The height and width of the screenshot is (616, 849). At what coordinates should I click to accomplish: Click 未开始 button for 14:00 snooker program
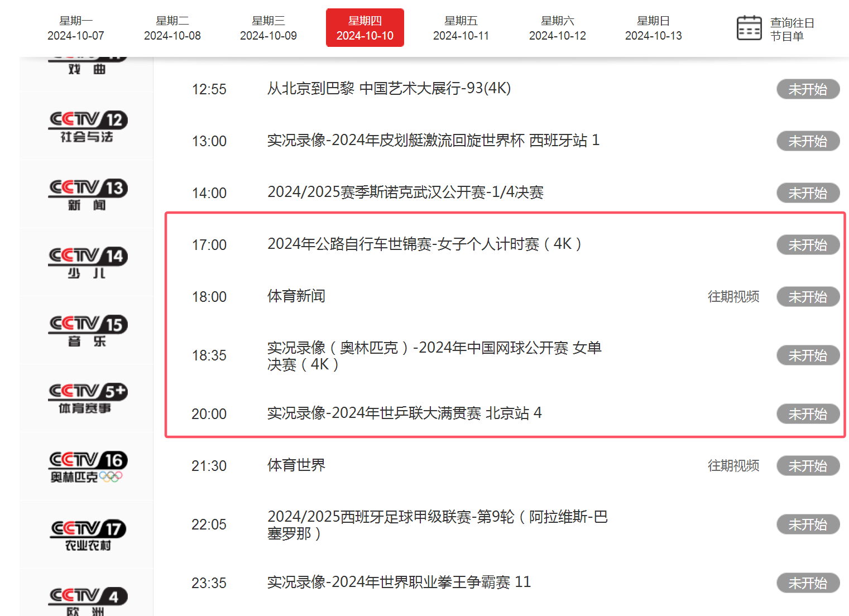[x=808, y=193]
